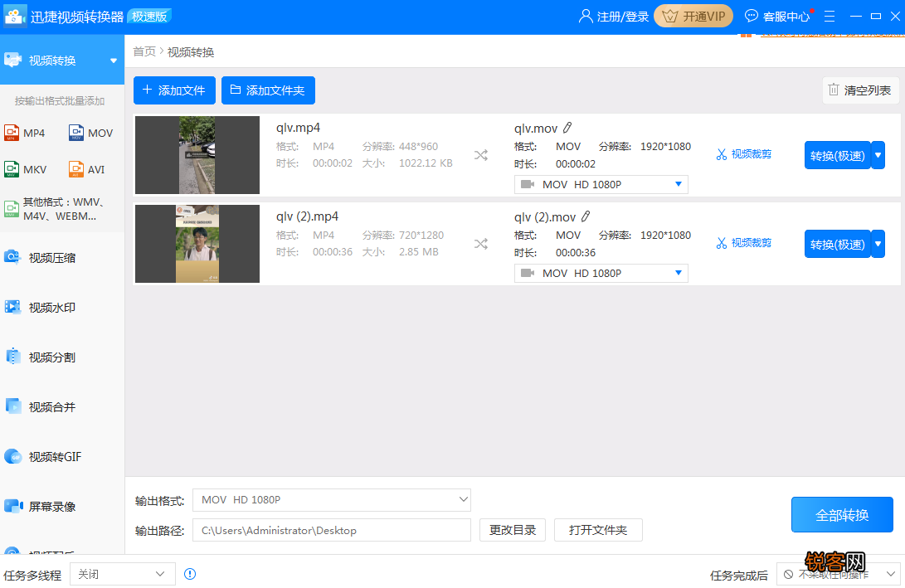Click 清空列表 trash button
905x588 pixels.
(x=860, y=90)
